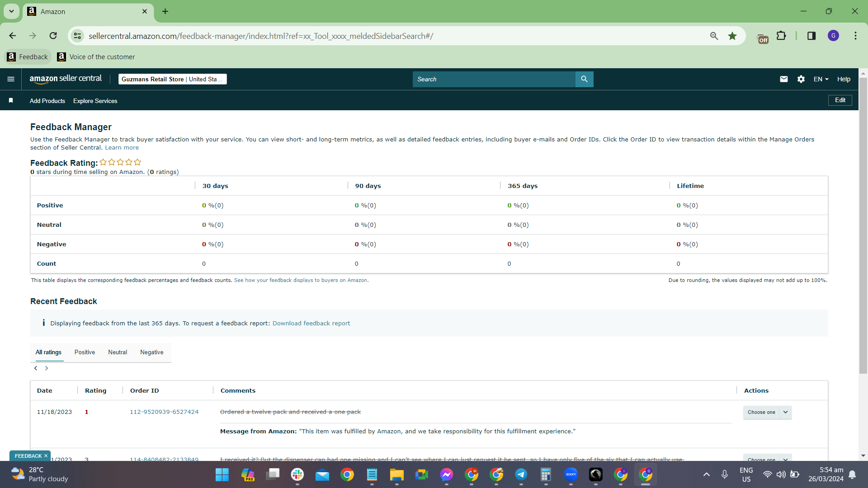Screen dimensions: 868x488
Task: Open the tab search dropdown arrow
Action: 11,11
